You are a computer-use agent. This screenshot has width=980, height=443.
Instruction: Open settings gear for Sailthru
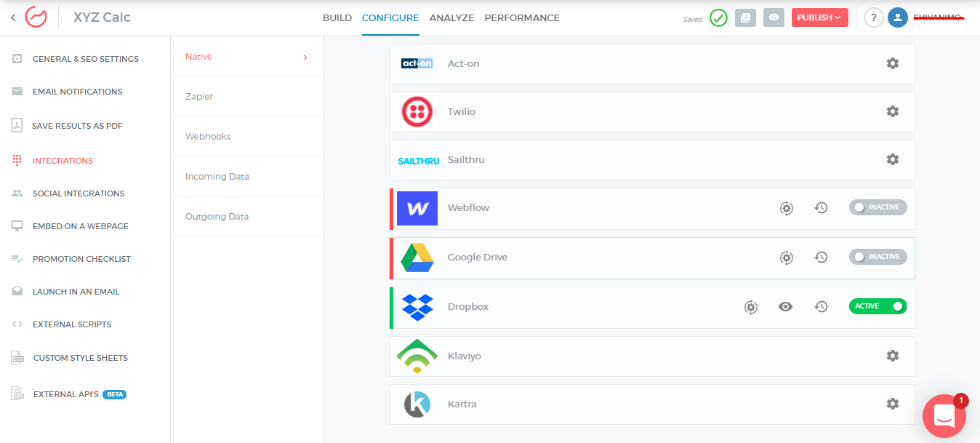click(893, 159)
